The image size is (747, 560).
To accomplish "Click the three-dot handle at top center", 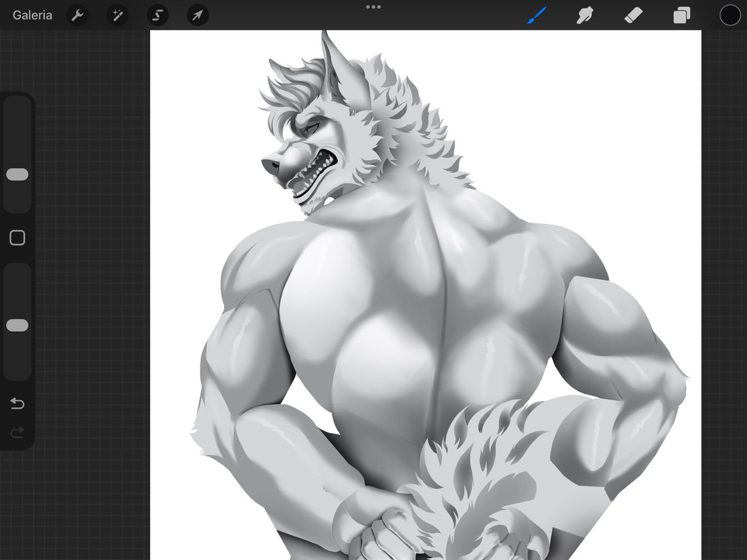I will click(374, 7).
